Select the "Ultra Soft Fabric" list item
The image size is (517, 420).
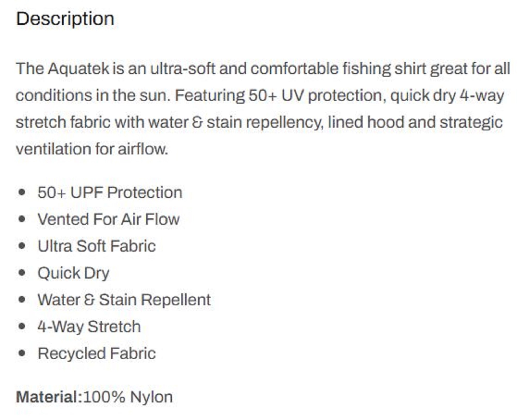tap(97, 246)
